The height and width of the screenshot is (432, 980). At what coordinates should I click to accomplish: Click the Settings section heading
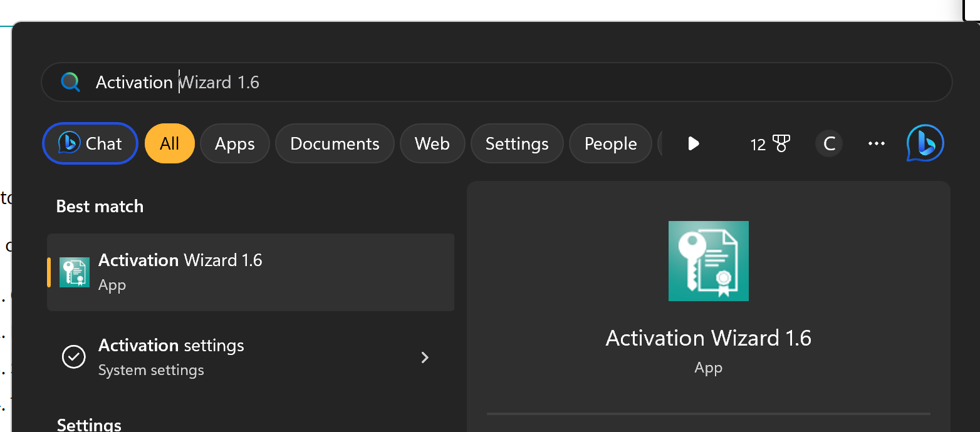[x=89, y=425]
